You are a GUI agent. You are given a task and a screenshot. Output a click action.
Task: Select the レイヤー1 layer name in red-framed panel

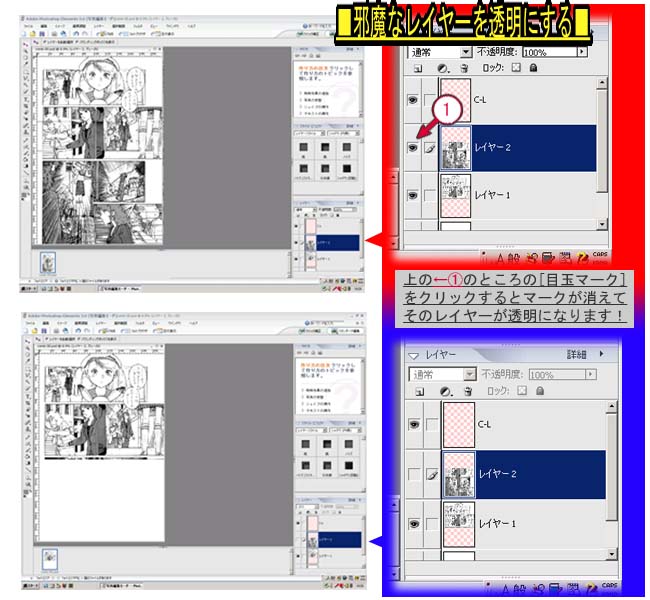[492, 195]
